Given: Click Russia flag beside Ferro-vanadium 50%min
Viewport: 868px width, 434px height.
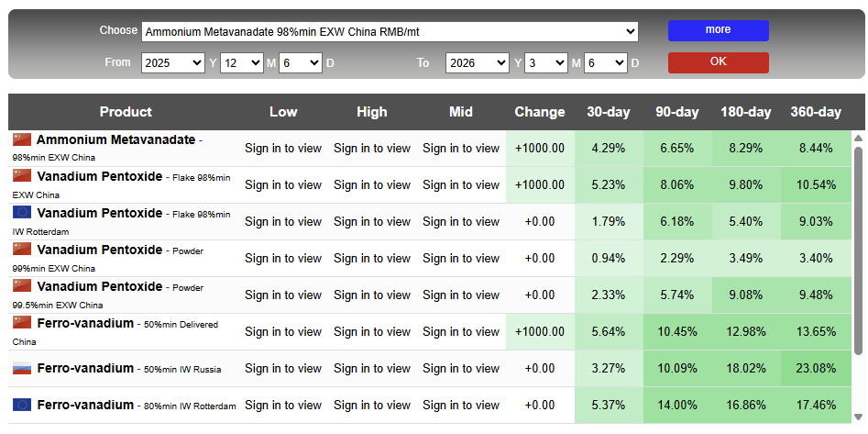Looking at the screenshot, I should coord(22,369).
